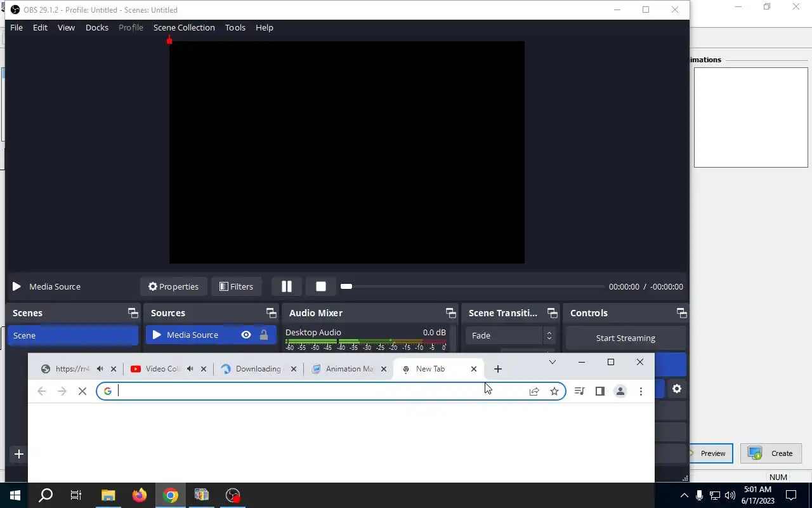The width and height of the screenshot is (812, 508).
Task: Open the Fade transition dropdown
Action: point(511,335)
